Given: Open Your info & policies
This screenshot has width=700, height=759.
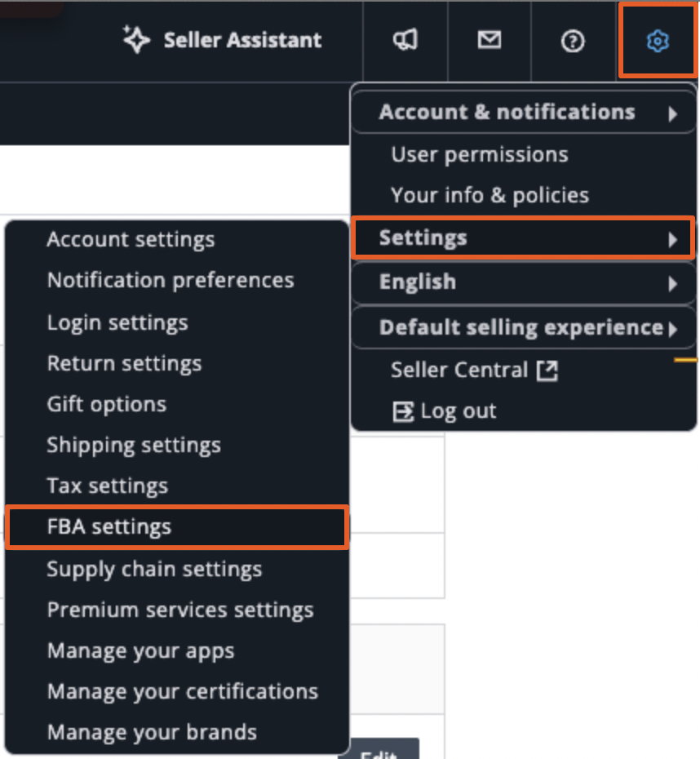Looking at the screenshot, I should 490,196.
